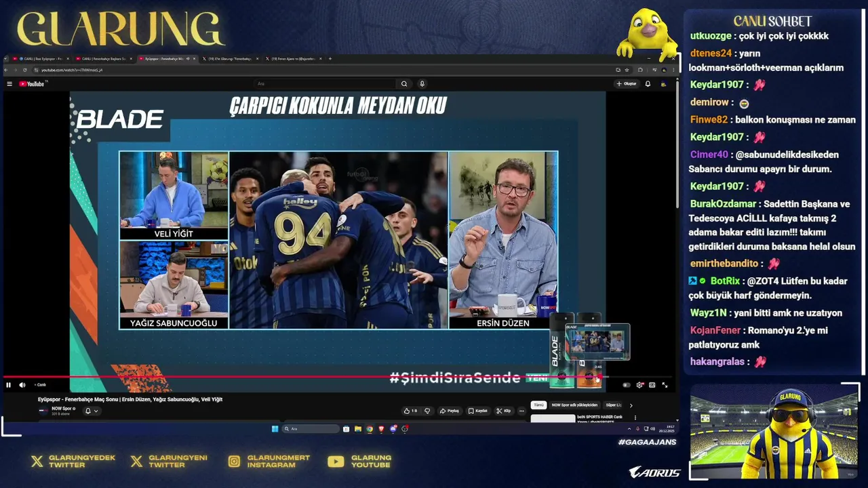Click the BotRix username in chat
This screenshot has width=868, height=488.
[725, 281]
